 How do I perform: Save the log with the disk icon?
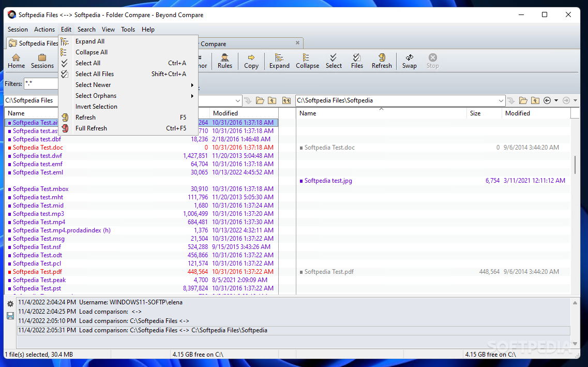coord(10,316)
